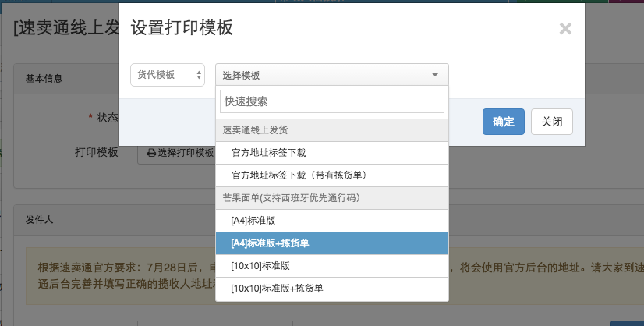
Task: Select [A4]标准版 template
Action: [x=332, y=221]
